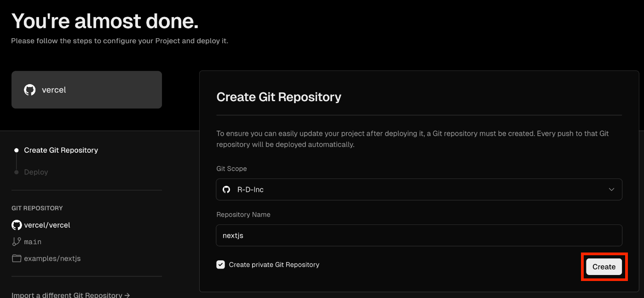Click the GitHub icon beside vercel/vercel
Image resolution: width=644 pixels, height=298 pixels.
tap(17, 225)
